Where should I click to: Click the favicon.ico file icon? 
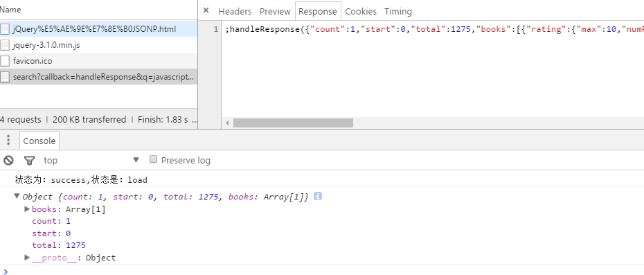click(x=5, y=61)
